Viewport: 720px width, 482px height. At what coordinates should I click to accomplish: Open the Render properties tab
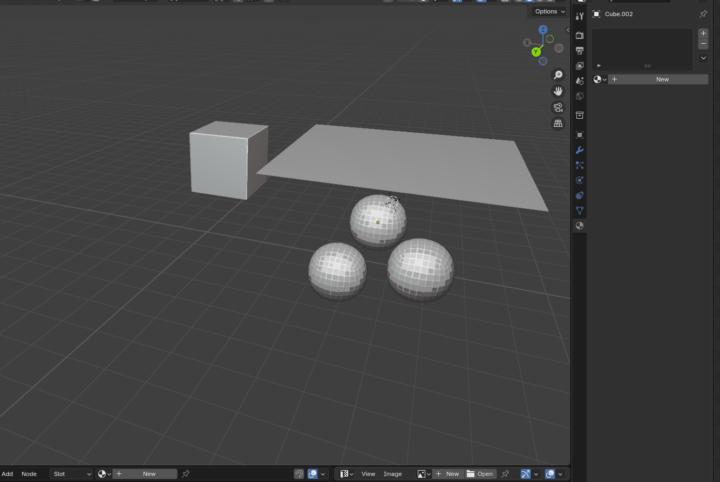(579, 35)
